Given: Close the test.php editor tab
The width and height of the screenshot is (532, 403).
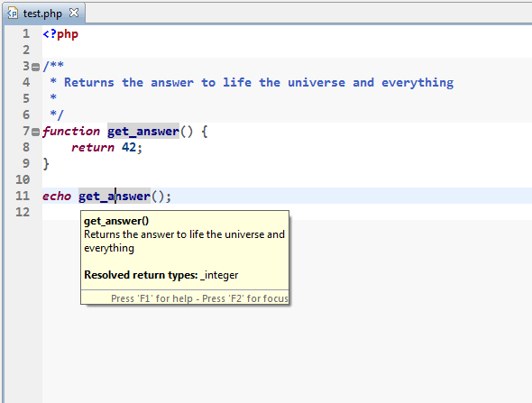Looking at the screenshot, I should coord(74,13).
